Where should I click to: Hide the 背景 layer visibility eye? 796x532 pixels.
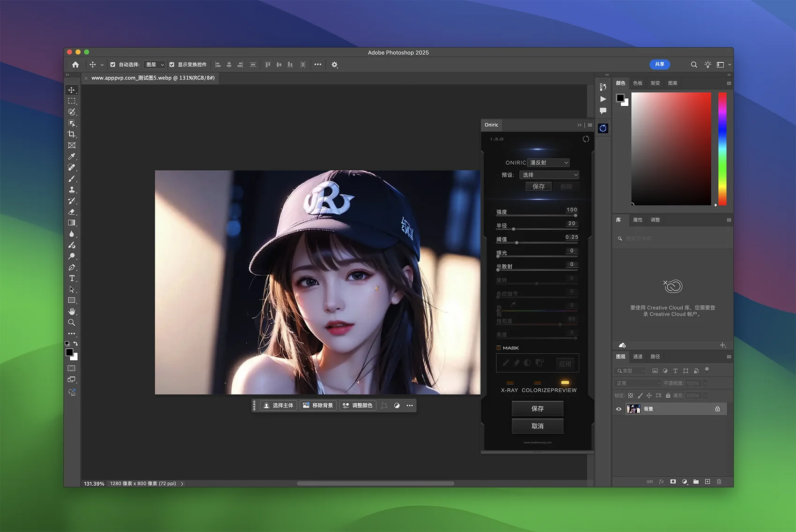(x=619, y=409)
